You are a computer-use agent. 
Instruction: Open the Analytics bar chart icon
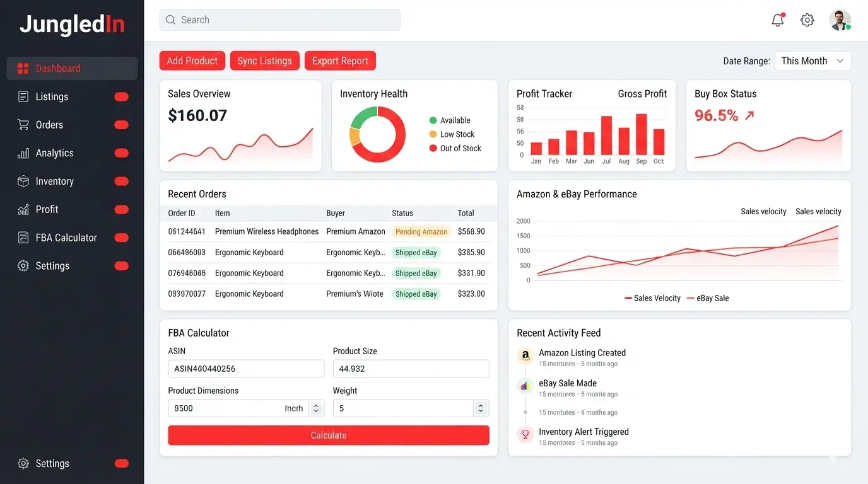(23, 153)
